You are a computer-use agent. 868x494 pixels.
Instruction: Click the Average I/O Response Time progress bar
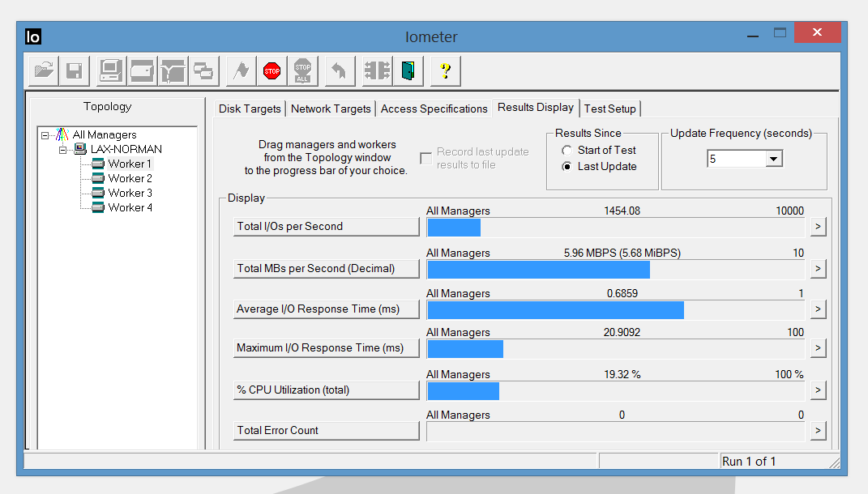click(x=616, y=310)
